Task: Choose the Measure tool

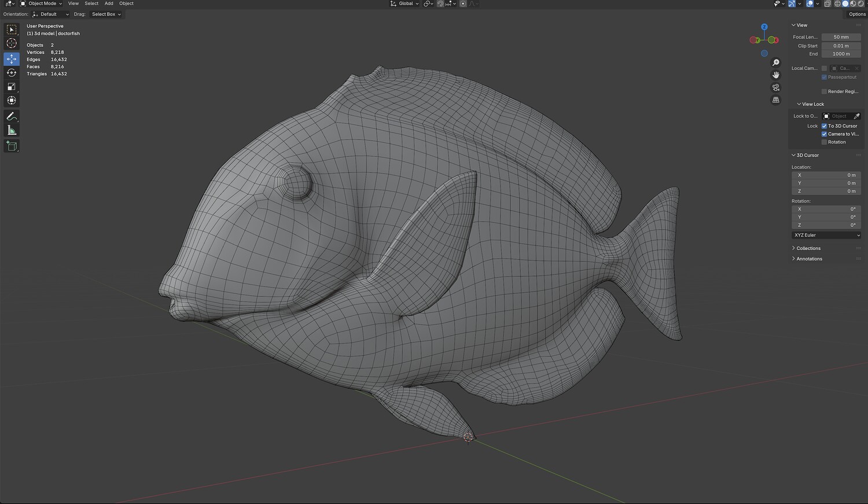Action: [12, 130]
